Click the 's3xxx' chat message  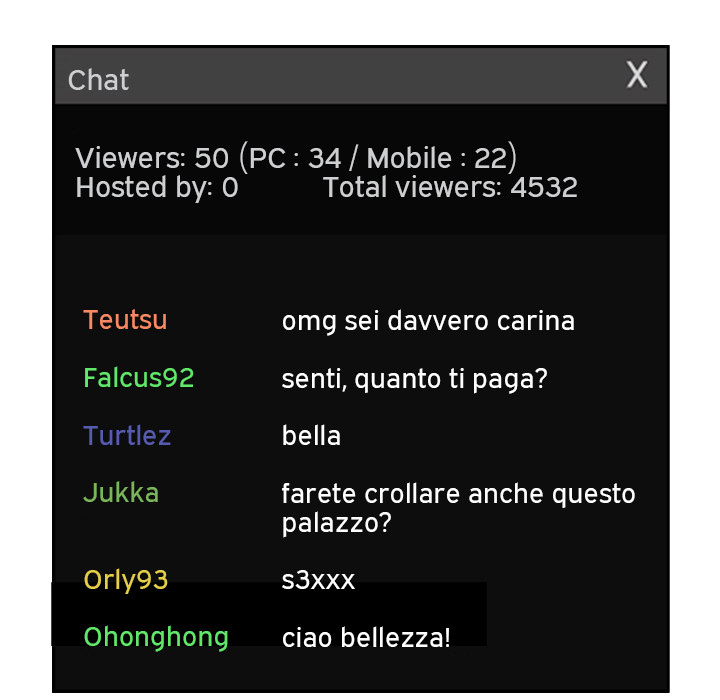pos(318,580)
